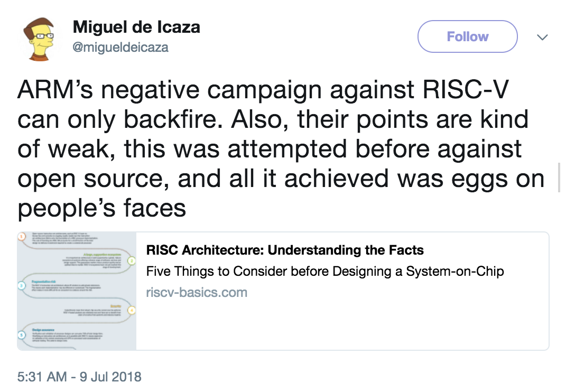The width and height of the screenshot is (575, 392).
Task: Open the 'RISC Architecture: Understanding the Facts' card title
Action: click(x=285, y=250)
